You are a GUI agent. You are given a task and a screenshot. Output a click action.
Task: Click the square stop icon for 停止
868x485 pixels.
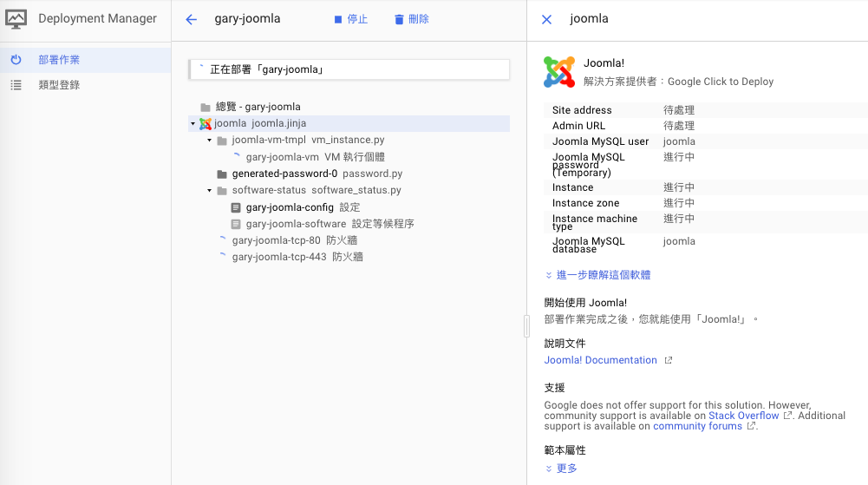(338, 19)
